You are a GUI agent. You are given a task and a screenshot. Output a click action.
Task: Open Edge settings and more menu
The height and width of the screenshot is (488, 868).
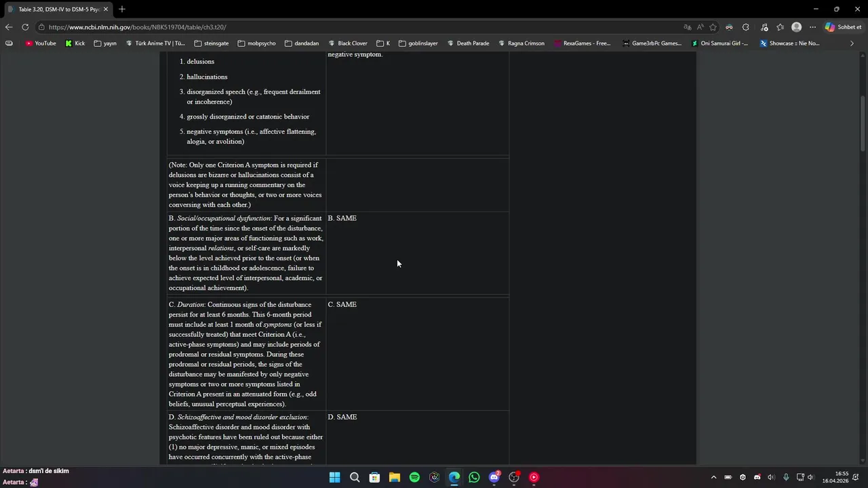(812, 27)
